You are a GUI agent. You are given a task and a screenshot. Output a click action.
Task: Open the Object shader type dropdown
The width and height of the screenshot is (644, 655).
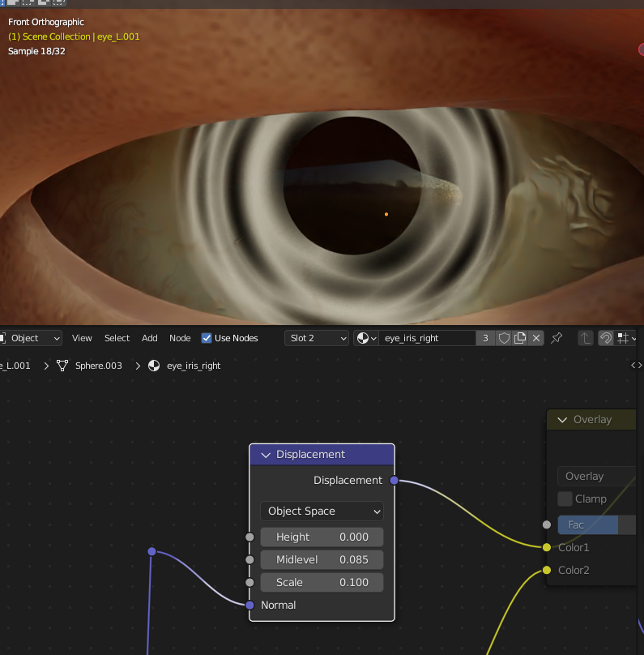point(31,338)
